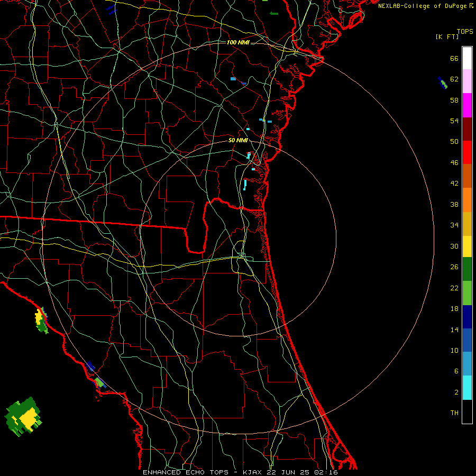Click legend value 46
Image resolution: width=476 pixels, height=476 pixels.
454,162
